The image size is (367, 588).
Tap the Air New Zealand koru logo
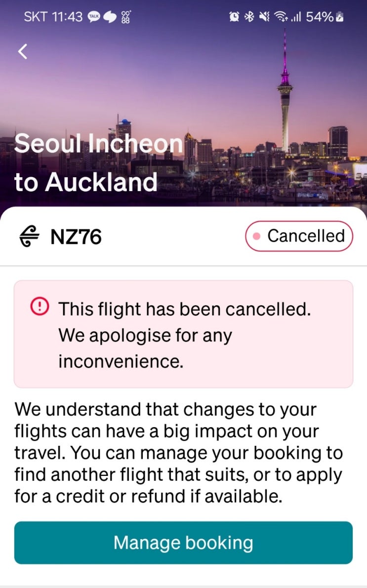[x=29, y=236]
